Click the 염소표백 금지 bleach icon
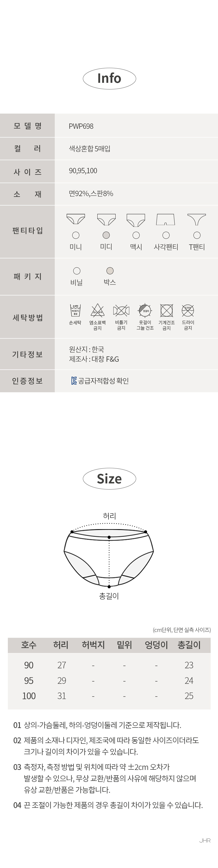This screenshot has height=868, width=218. 98,310
